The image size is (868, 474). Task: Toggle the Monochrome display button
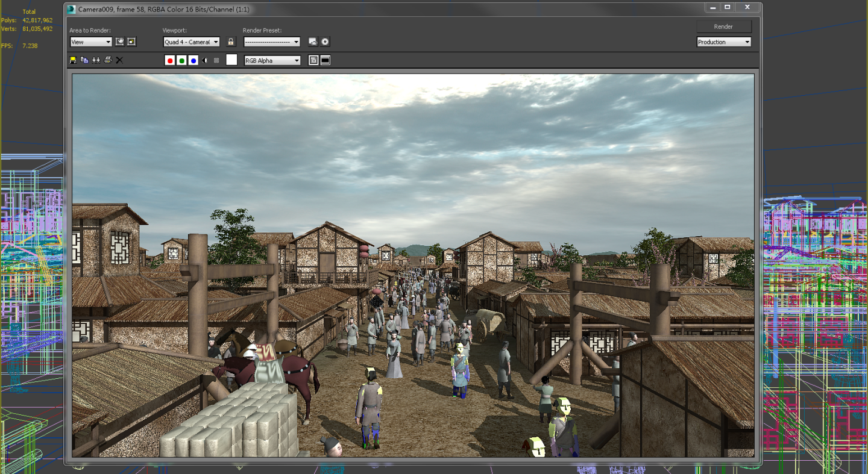click(216, 60)
